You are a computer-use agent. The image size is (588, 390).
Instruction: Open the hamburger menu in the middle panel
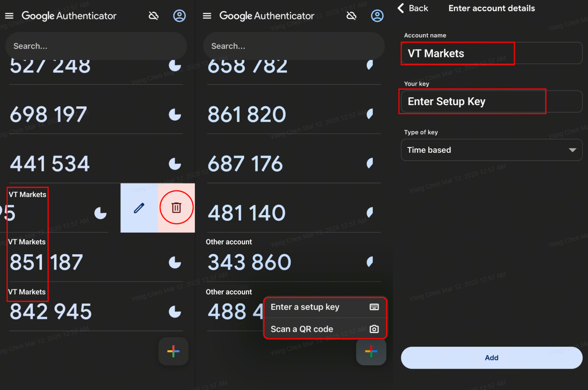tap(207, 16)
